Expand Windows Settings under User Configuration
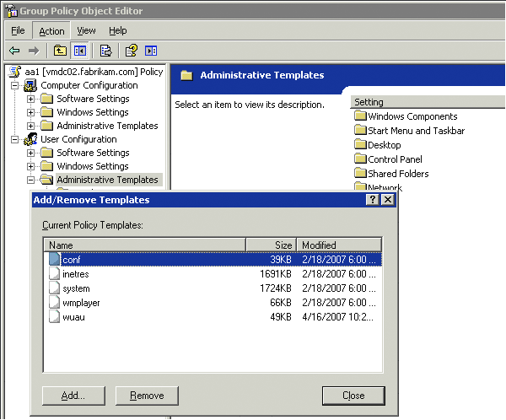The width and height of the screenshot is (506, 420). pos(30,167)
